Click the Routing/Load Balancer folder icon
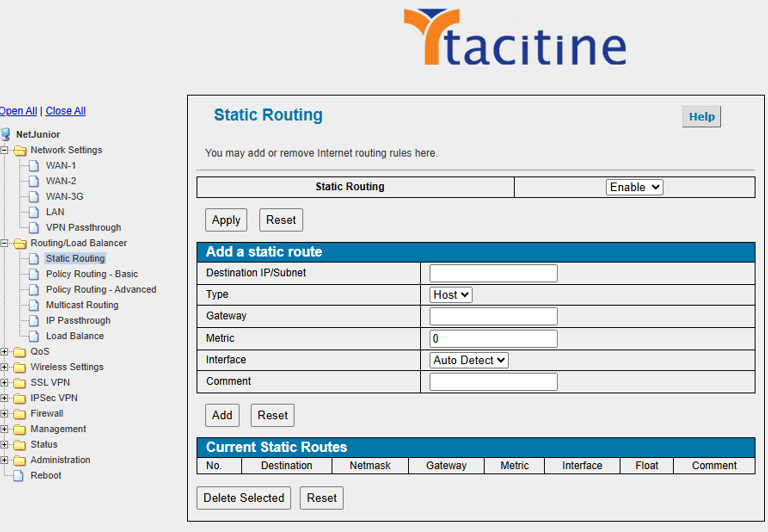 click(20, 243)
